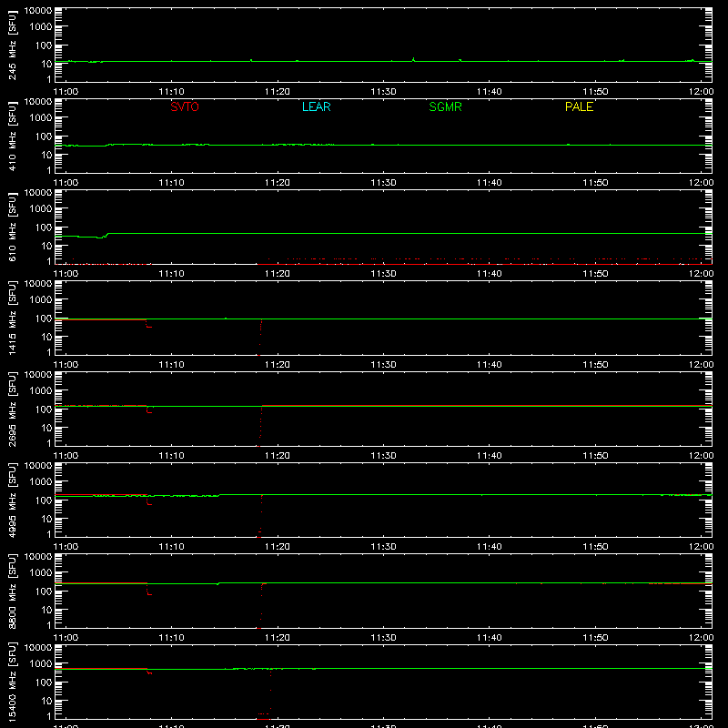Click 11:30 time label under 610 MHz plot
Screen dimensions: 728x728
(383, 274)
